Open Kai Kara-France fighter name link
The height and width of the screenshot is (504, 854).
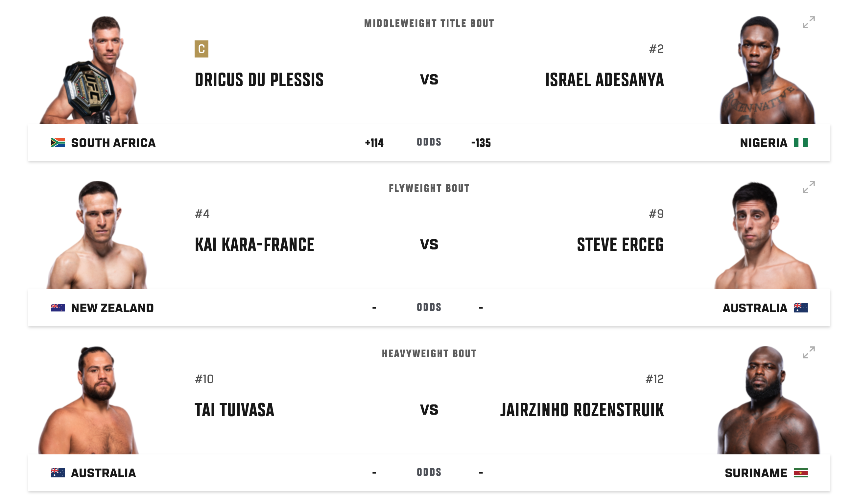pos(254,245)
